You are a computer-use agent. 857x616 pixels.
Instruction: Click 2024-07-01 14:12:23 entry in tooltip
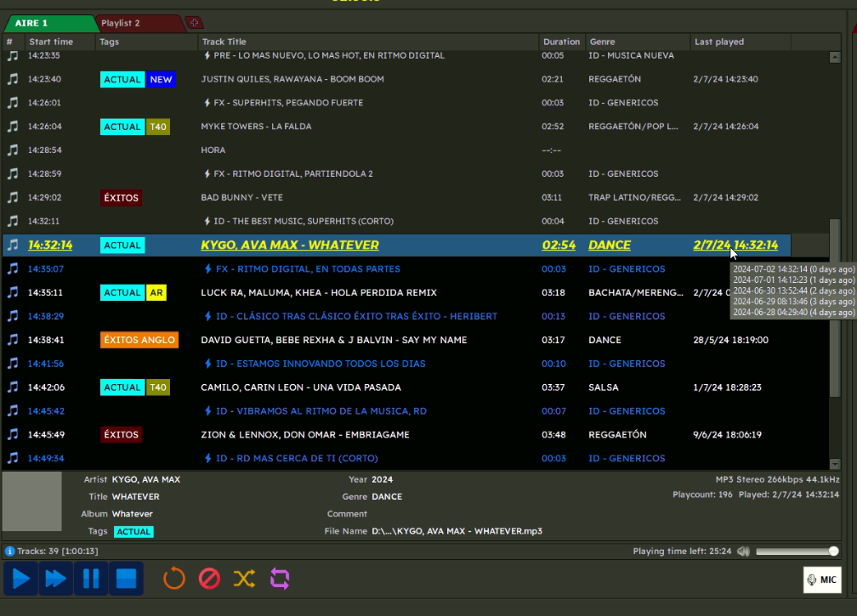[x=793, y=280]
